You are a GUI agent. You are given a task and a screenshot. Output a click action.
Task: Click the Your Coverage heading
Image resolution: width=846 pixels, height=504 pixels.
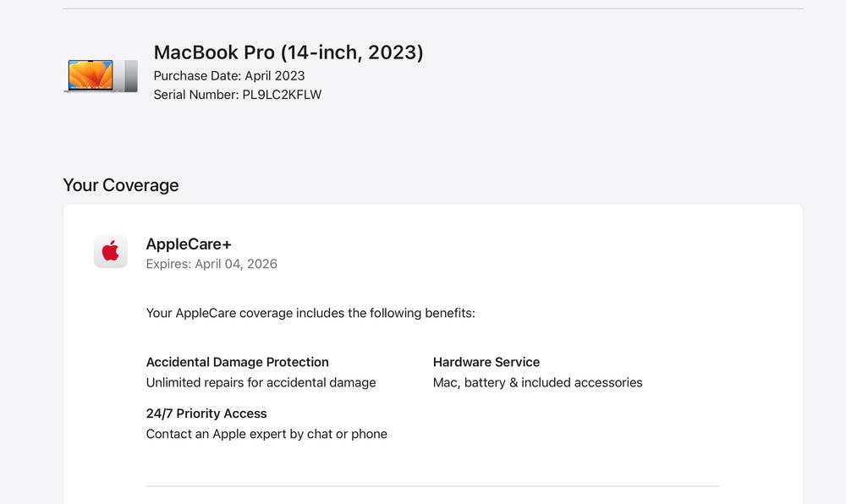click(121, 185)
